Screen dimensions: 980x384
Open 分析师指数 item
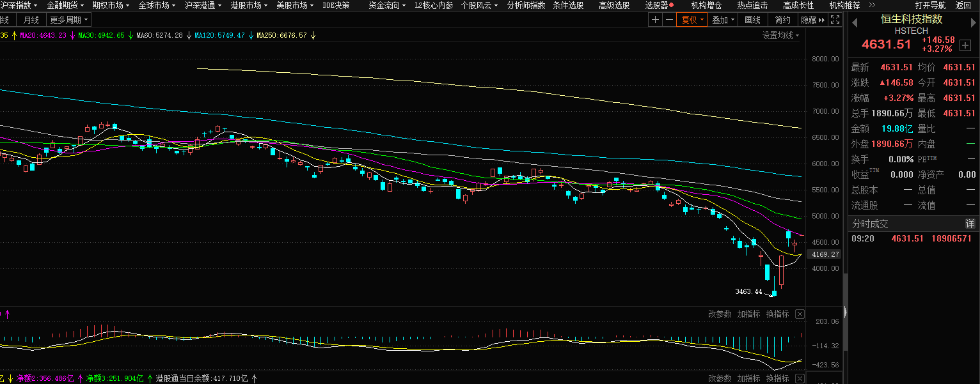pyautogui.click(x=526, y=5)
